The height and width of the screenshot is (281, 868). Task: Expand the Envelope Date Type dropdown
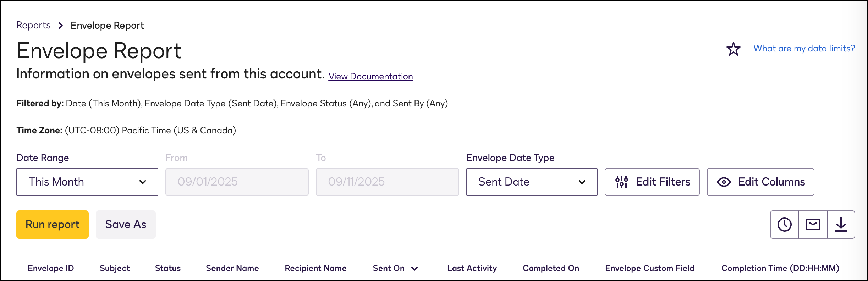(532, 182)
